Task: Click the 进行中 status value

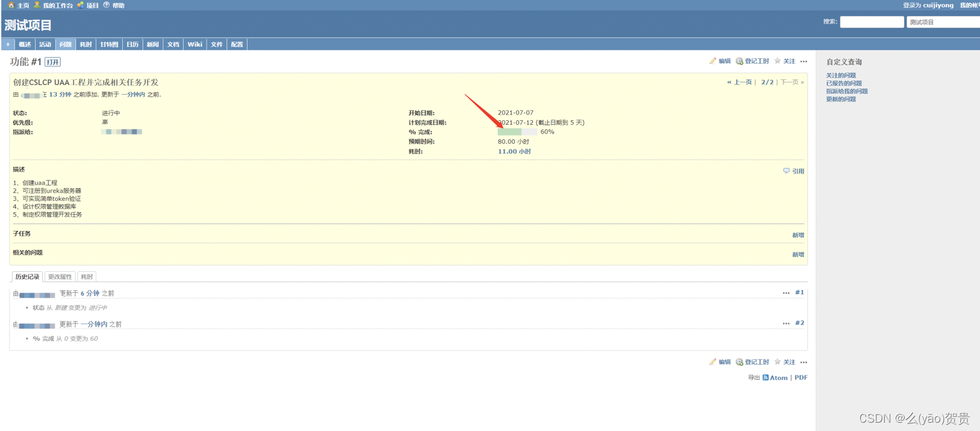Action: click(111, 113)
